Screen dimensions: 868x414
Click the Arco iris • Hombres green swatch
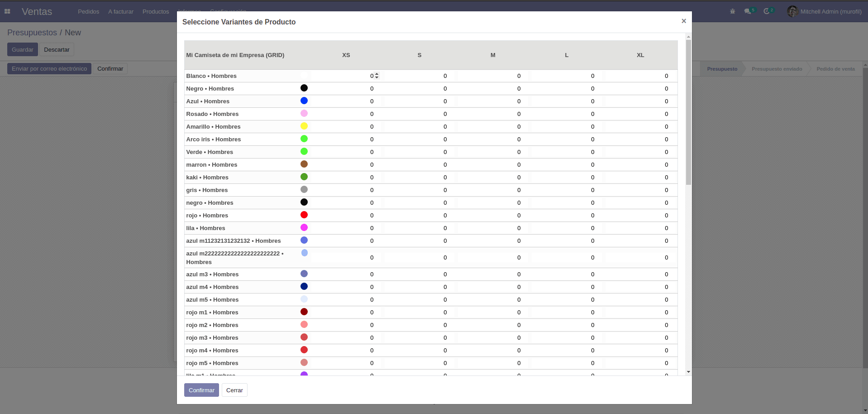[304, 139]
